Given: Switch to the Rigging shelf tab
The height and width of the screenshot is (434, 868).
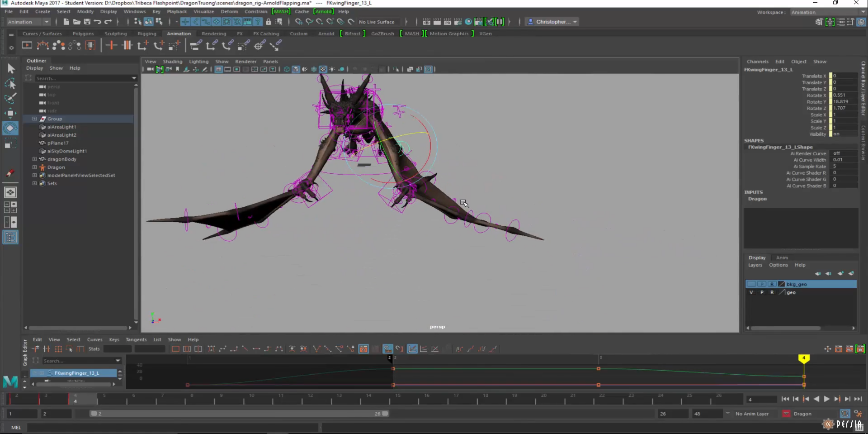Looking at the screenshot, I should [147, 33].
